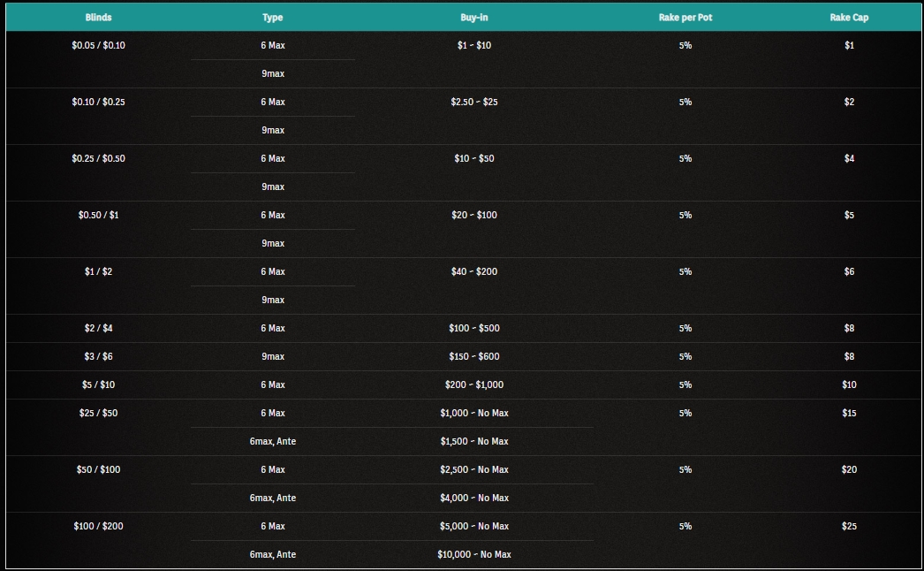Select the $50 / $100 blinds cell
Screen dimensions: 924x571
point(98,470)
